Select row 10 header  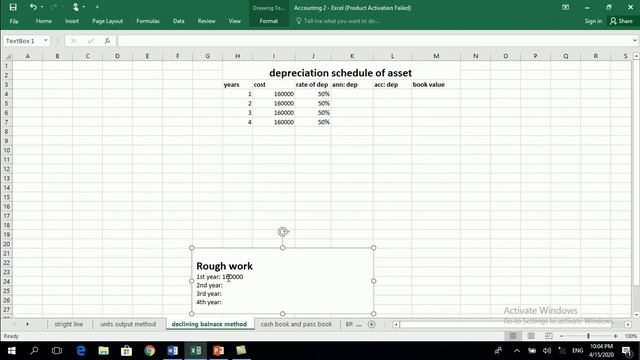coord(7,150)
